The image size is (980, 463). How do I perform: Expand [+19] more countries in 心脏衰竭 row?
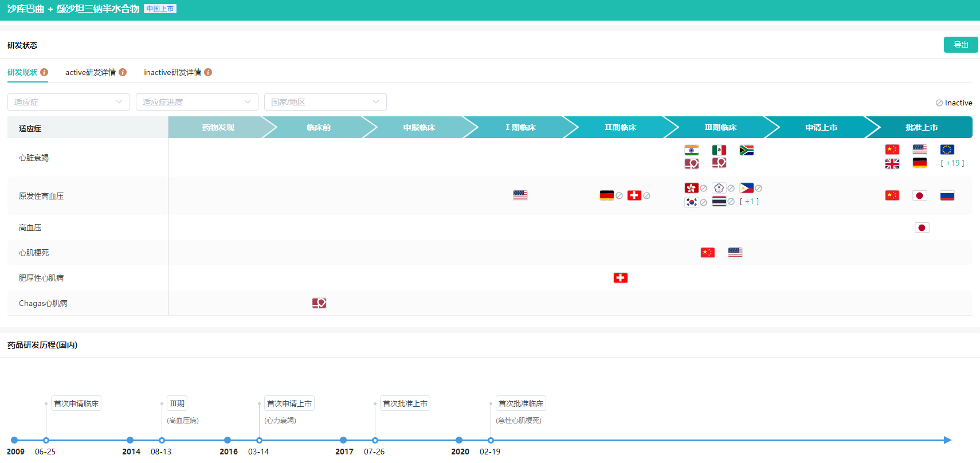pos(952,163)
